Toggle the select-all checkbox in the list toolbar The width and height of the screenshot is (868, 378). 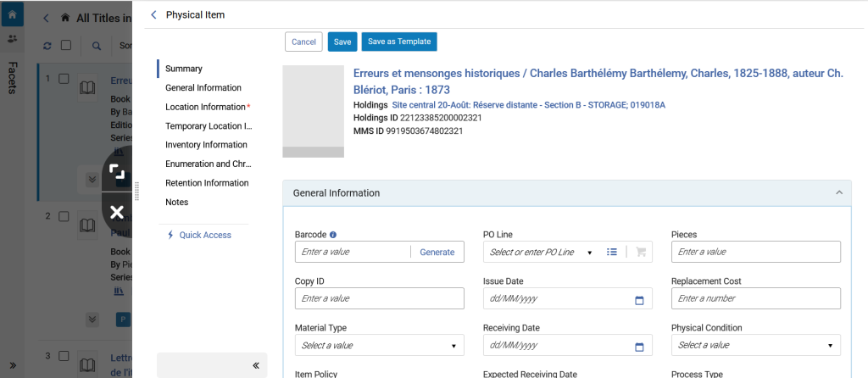coord(66,46)
